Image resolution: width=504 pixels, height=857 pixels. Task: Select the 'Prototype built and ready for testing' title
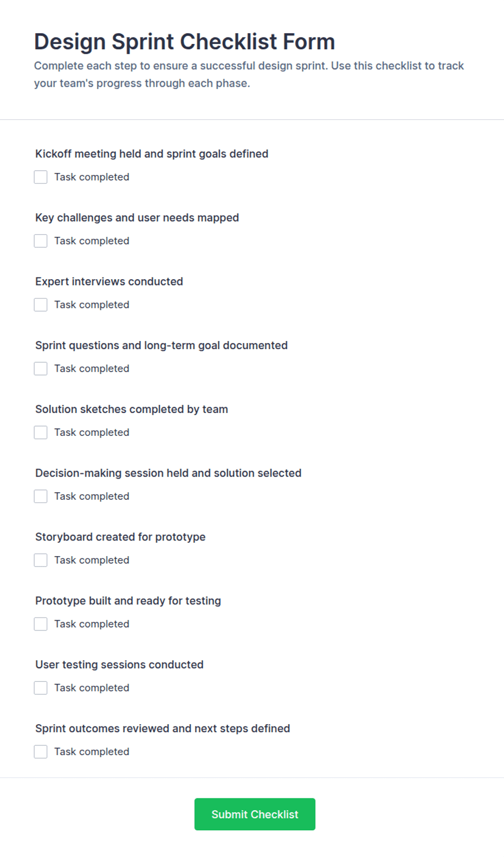click(128, 601)
